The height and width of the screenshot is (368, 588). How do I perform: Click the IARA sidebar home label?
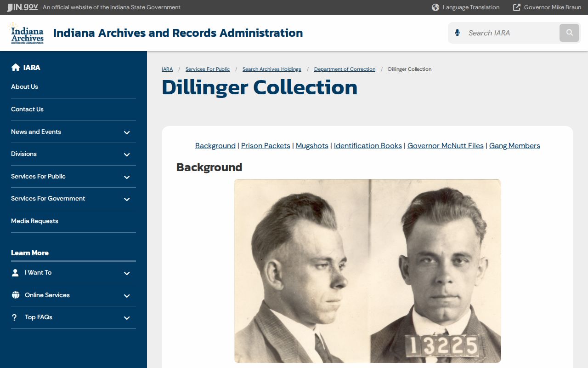click(x=32, y=67)
